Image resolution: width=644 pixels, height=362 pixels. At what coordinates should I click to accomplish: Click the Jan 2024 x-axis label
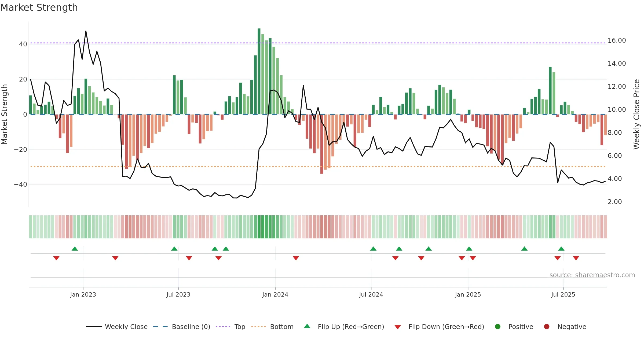(x=275, y=294)
